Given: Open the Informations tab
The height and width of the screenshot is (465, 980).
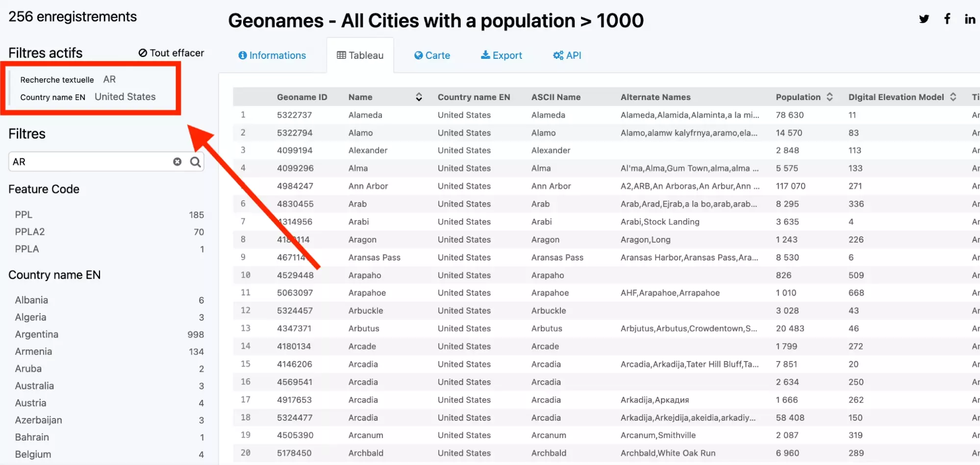Looking at the screenshot, I should (272, 55).
